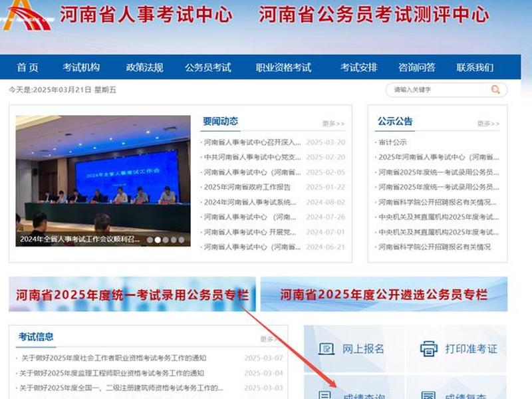Select second carousel dot indicator

point(158,240)
